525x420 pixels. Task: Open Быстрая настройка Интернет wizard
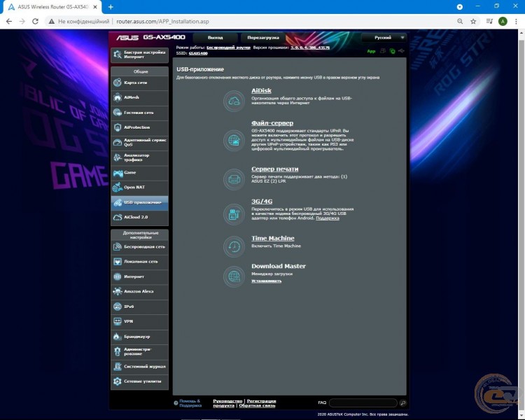[x=139, y=55]
